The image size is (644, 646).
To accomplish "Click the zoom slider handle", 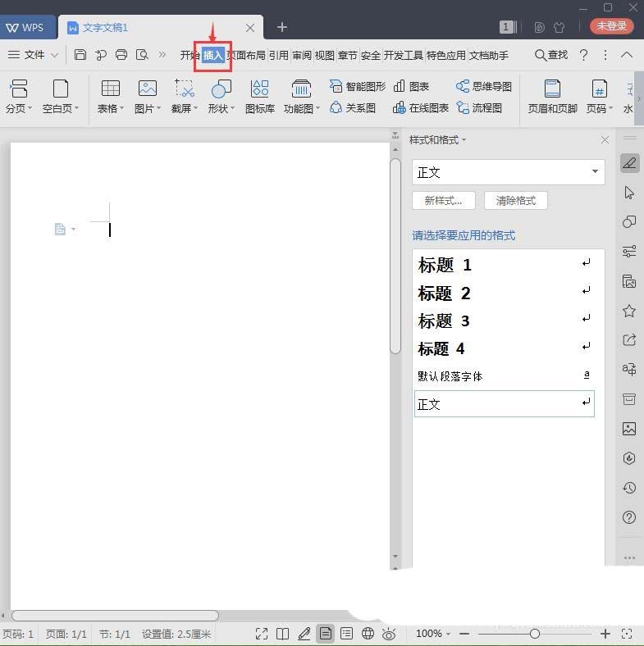I will [535, 634].
